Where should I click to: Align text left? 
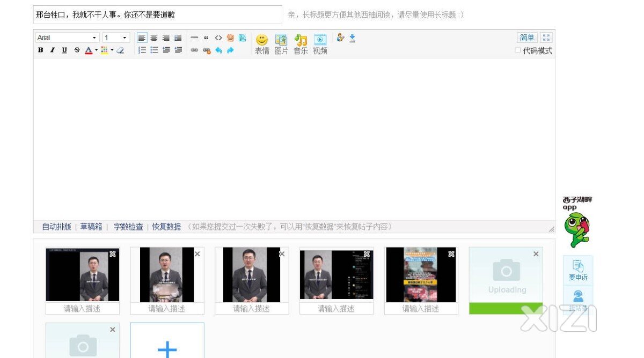click(142, 38)
